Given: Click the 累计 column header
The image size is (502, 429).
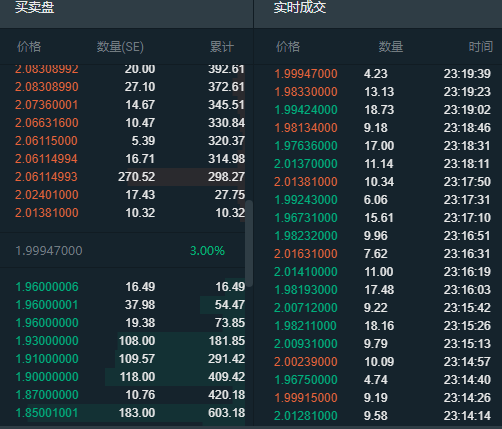Looking at the screenshot, I should 222,47.
